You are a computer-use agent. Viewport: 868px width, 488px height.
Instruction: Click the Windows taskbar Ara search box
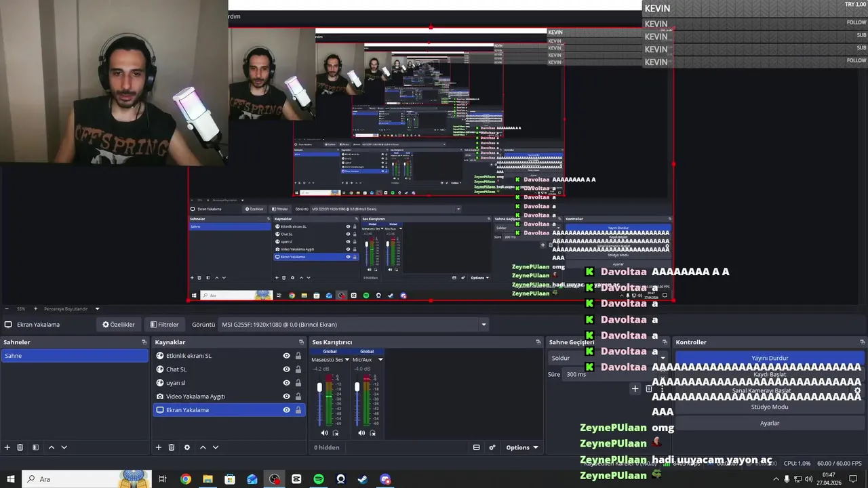point(88,479)
